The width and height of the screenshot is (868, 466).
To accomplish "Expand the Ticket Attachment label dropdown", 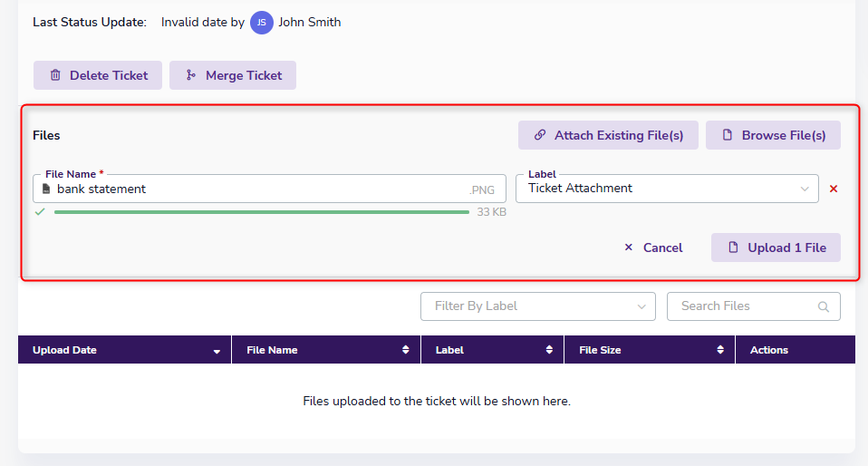I will [x=805, y=189].
